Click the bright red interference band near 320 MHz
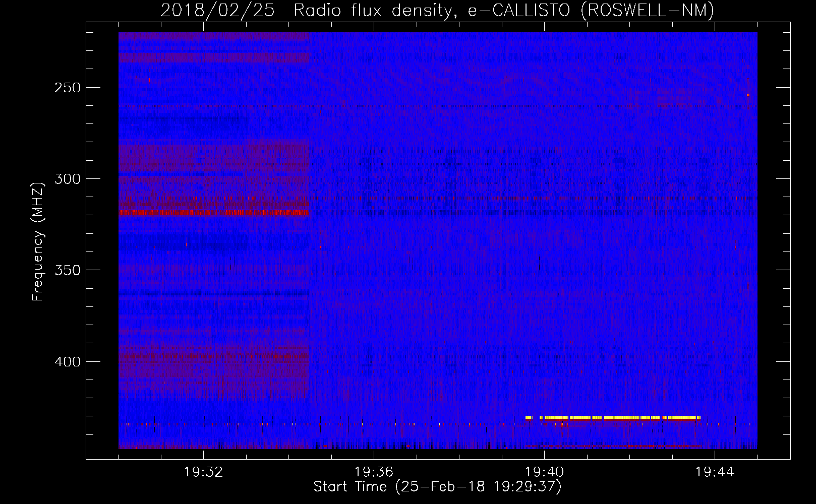Image resolution: width=816 pixels, height=504 pixels. (213, 213)
